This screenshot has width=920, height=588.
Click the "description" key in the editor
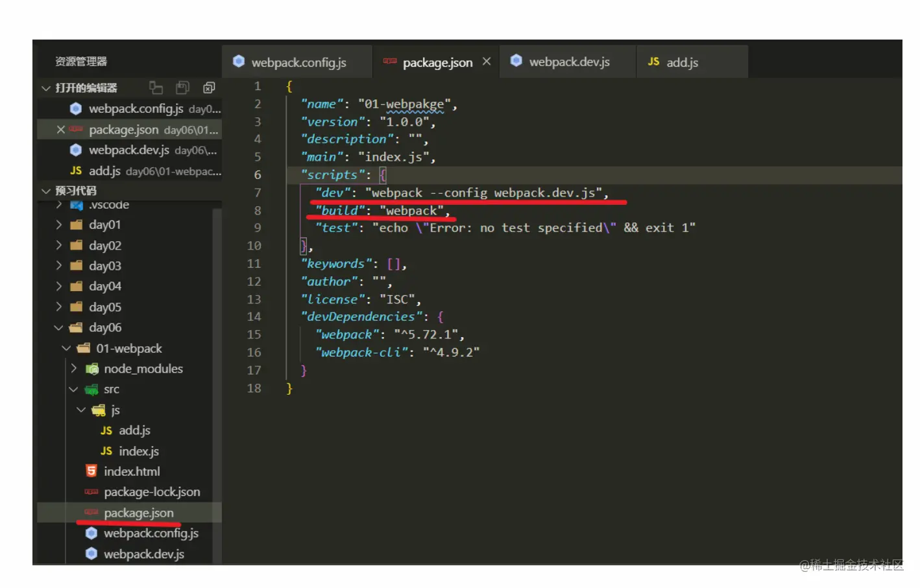click(x=347, y=139)
